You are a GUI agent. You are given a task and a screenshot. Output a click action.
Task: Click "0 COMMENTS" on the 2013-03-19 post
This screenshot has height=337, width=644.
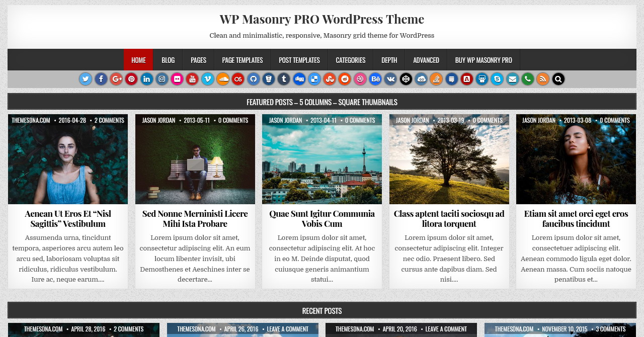click(x=488, y=120)
